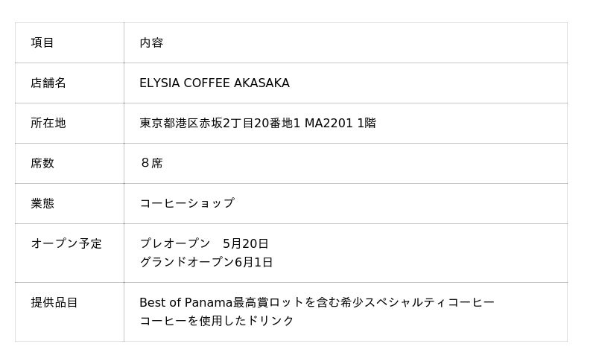
Task: Click the プレオープン text
Action: point(175,243)
